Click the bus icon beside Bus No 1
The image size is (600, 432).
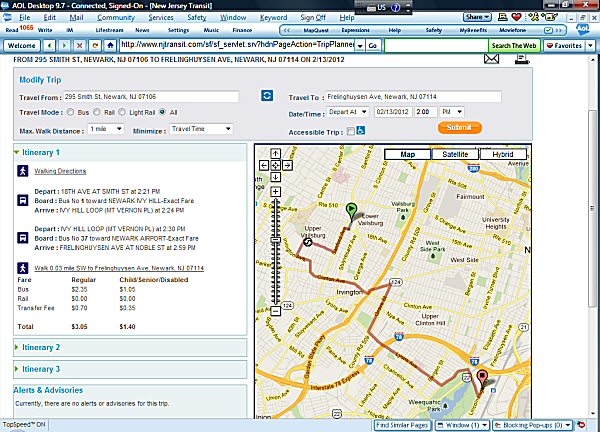(23, 200)
